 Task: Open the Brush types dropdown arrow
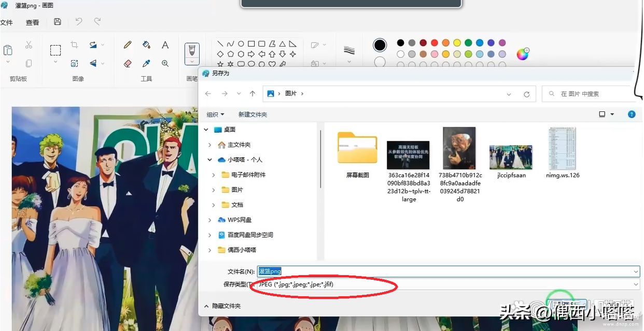(x=192, y=61)
